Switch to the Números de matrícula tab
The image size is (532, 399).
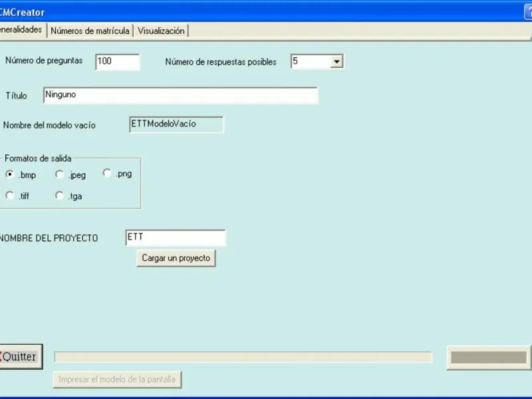[x=90, y=31]
